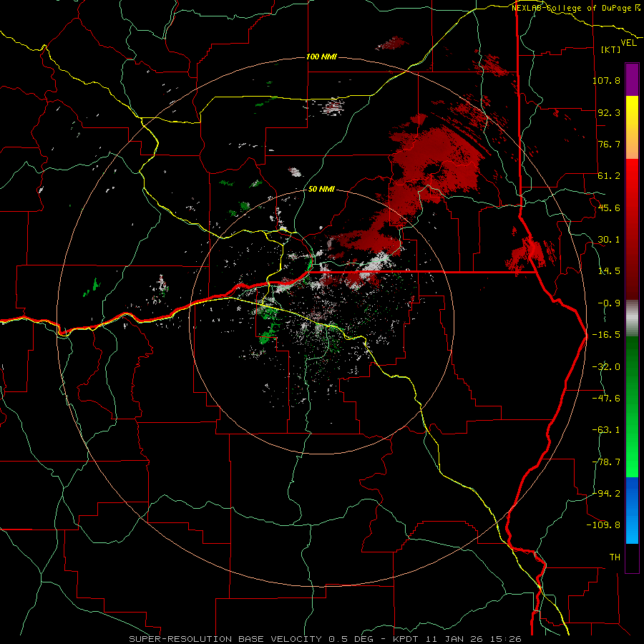Click the 61.2 velocity scale value
The height and width of the screenshot is (644, 644).
[x=609, y=176]
